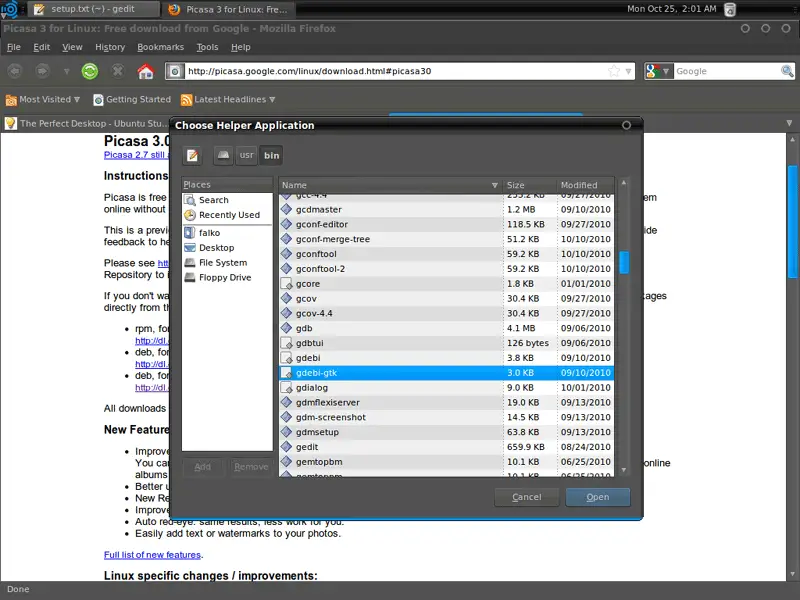
Task: Bookmark page with the star icon
Action: 614,71
